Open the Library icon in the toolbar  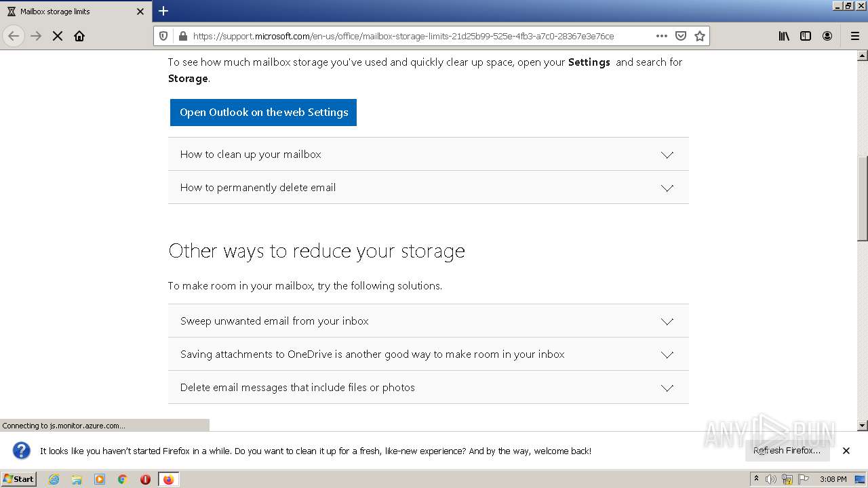784,36
